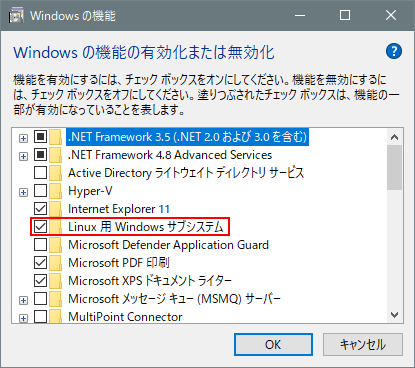
Task: Select the Hyper-V list item text
Action: coord(90,191)
